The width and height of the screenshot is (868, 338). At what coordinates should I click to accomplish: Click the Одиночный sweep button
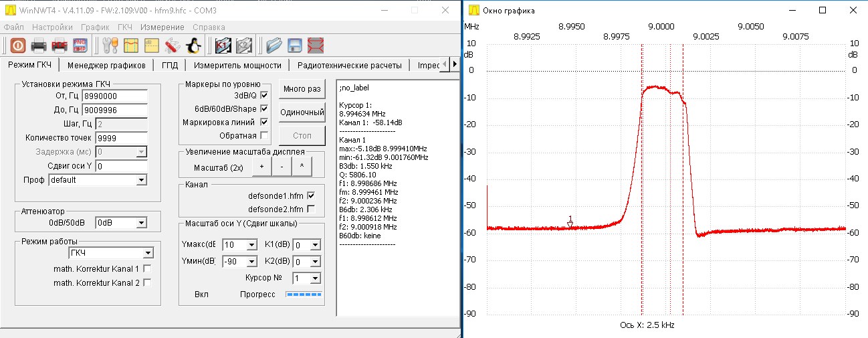point(302,112)
